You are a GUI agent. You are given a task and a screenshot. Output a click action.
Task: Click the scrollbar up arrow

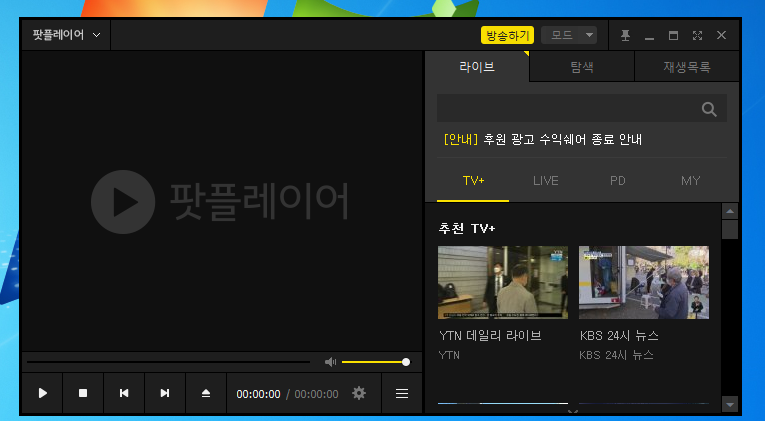pos(730,211)
